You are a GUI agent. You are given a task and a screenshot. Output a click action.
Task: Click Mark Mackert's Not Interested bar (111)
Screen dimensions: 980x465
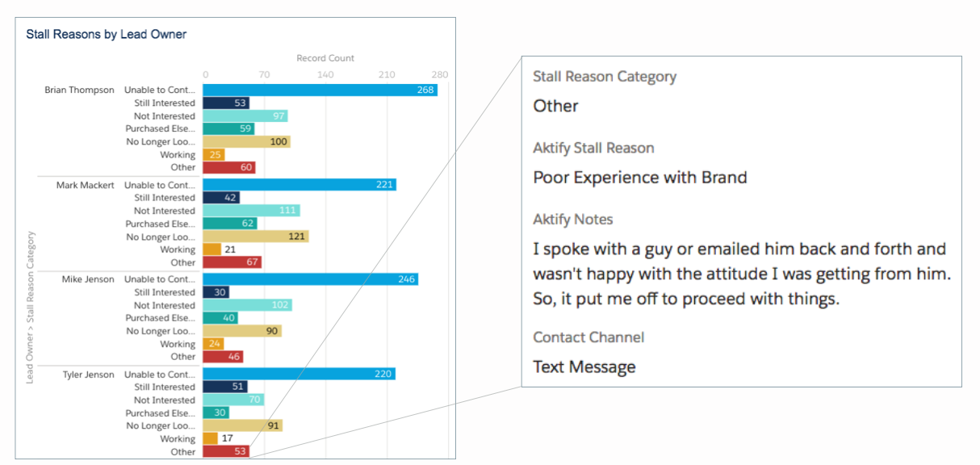[x=251, y=211]
